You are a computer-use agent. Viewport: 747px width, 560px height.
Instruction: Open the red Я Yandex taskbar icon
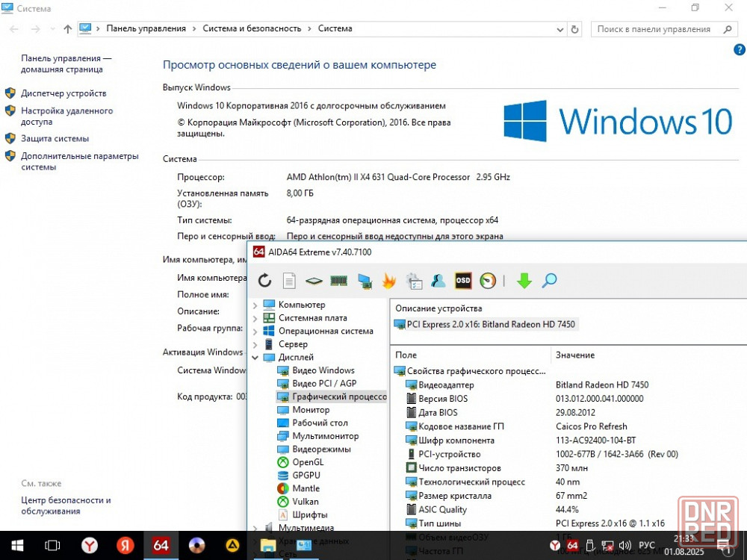(x=125, y=545)
